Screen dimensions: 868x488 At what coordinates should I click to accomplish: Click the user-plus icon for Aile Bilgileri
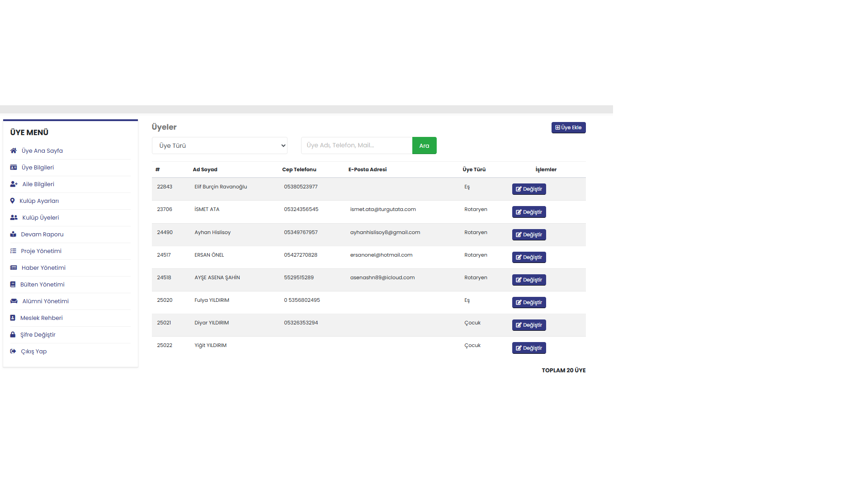pos(14,184)
